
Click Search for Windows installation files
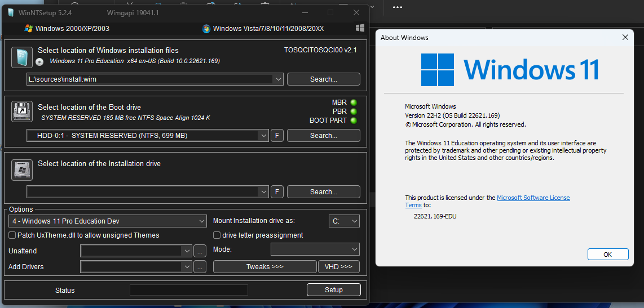point(324,79)
